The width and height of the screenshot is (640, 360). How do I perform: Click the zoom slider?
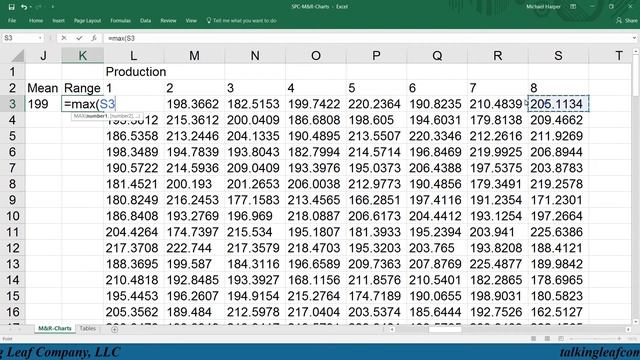[594, 338]
